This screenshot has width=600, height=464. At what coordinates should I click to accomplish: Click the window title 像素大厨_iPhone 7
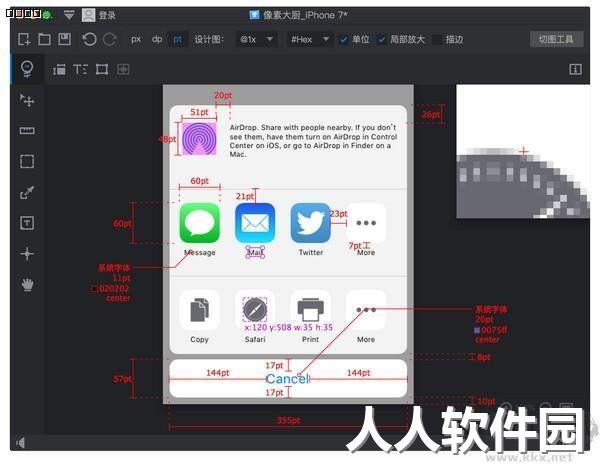305,15
